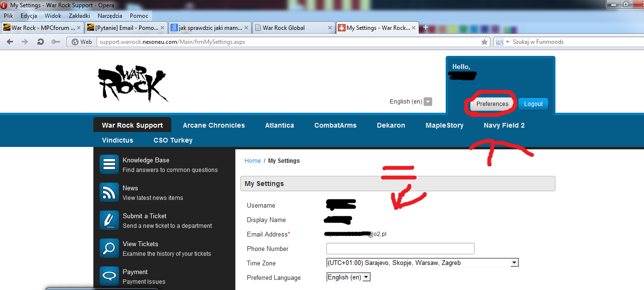
Task: Close the War Rock - MPCforum tab
Action: point(79,28)
